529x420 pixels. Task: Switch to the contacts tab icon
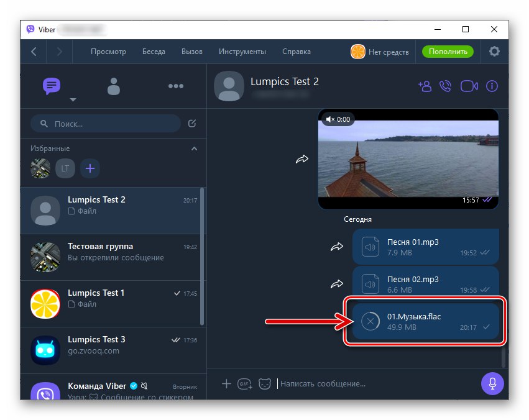pyautogui.click(x=113, y=86)
